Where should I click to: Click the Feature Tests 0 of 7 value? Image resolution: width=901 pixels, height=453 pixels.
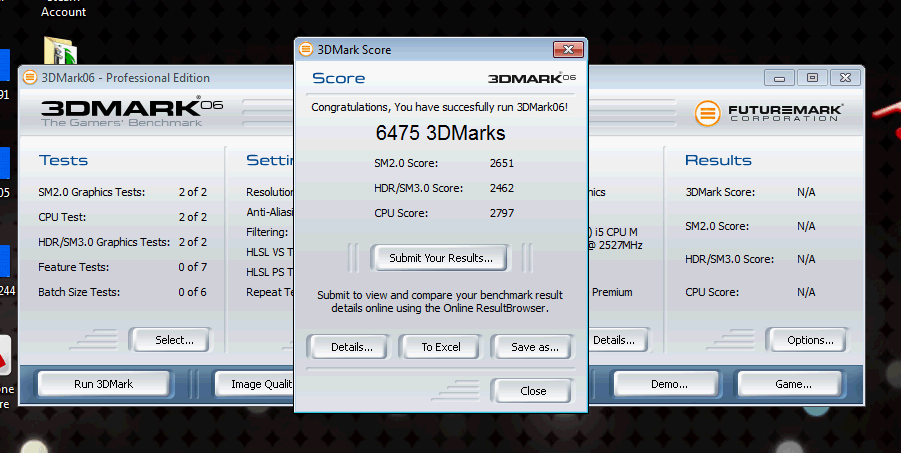[x=192, y=267]
